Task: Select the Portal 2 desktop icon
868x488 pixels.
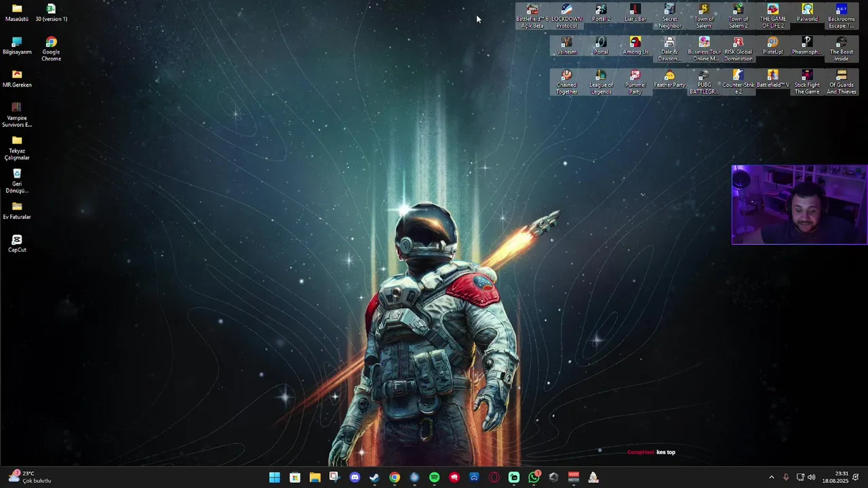Action: point(601,13)
